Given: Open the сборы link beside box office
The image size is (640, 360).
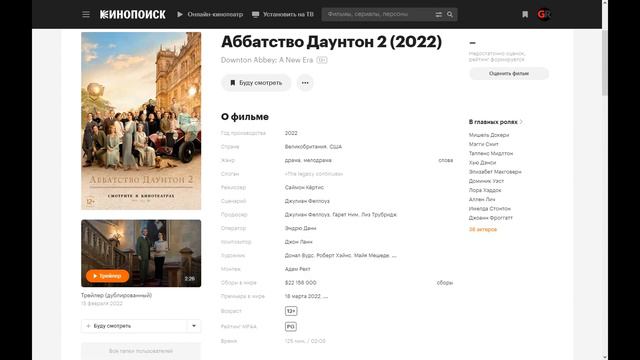Looking at the screenshot, I should pos(444,282).
